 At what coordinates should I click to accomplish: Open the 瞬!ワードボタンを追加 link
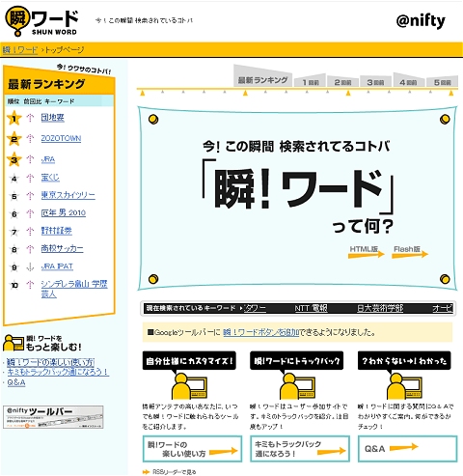pyautogui.click(x=261, y=332)
